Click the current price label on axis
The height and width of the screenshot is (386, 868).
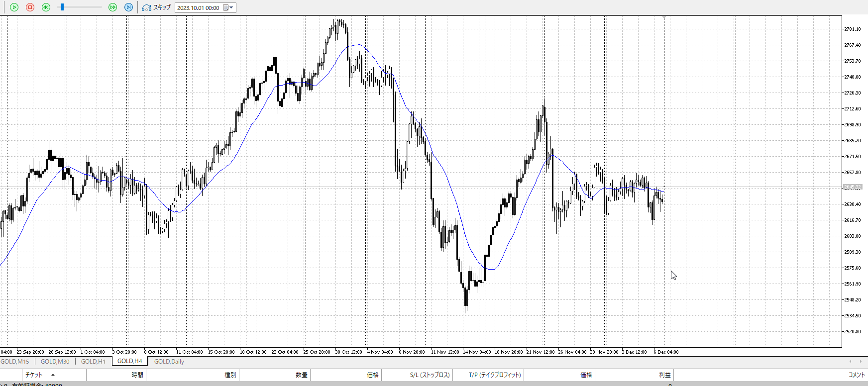[852, 188]
